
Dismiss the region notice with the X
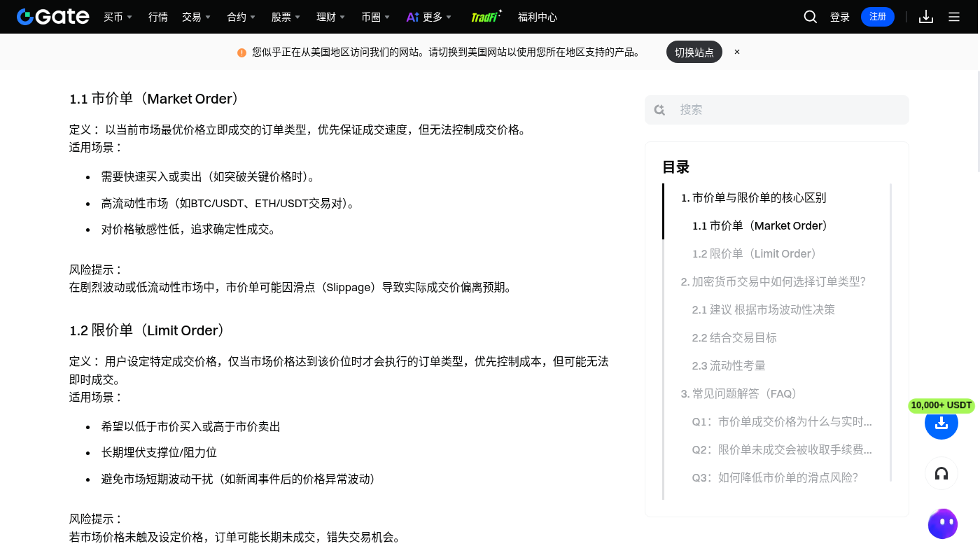click(x=737, y=52)
